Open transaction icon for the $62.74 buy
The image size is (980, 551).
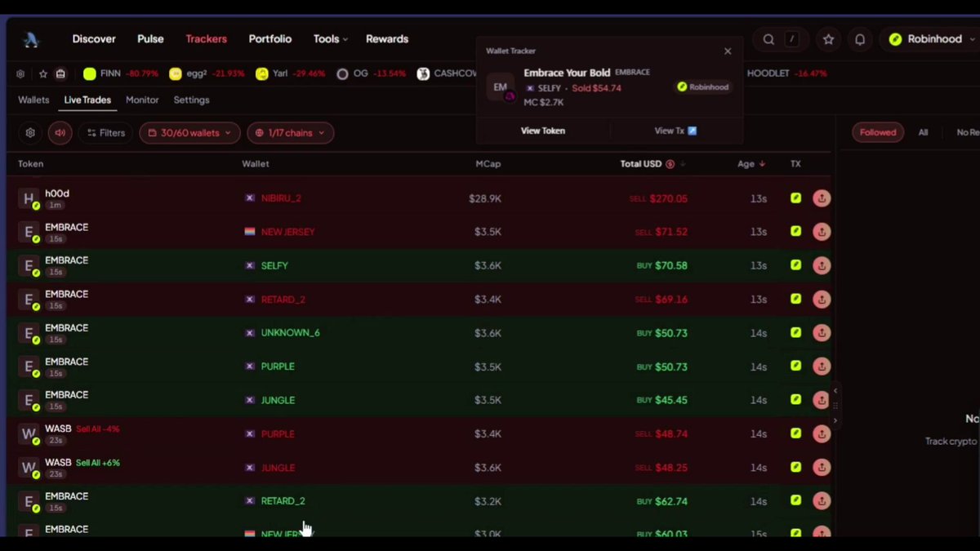[795, 501]
